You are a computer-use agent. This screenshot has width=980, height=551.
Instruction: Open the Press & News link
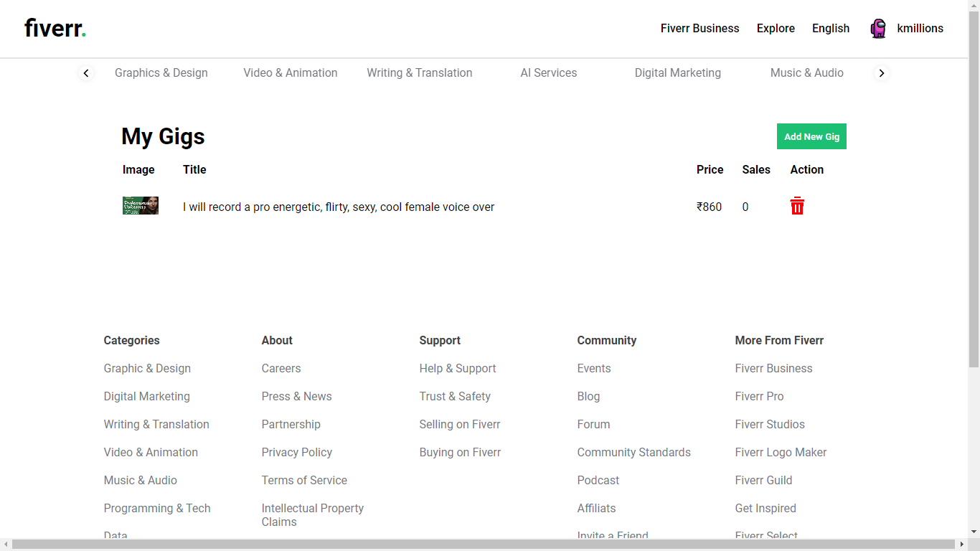point(297,396)
